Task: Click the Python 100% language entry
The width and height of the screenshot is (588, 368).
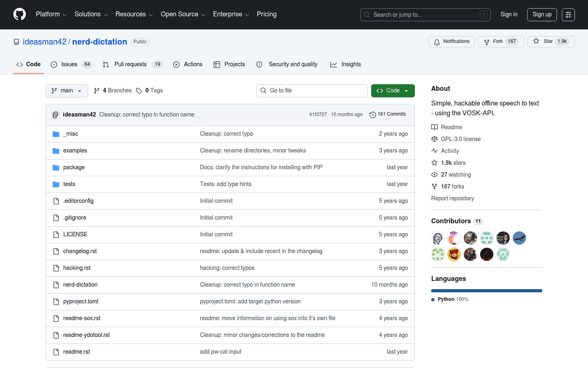Action: point(450,299)
